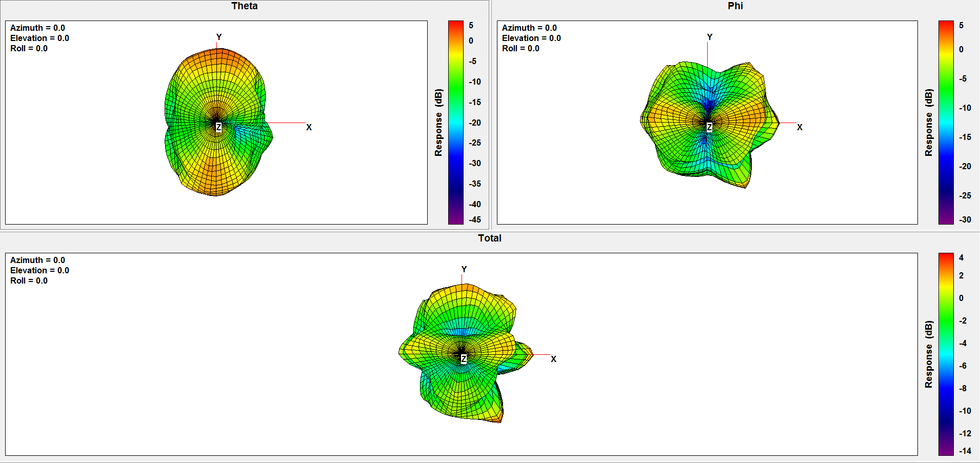The height and width of the screenshot is (463, 980).
Task: Click 'Response (dB)' label beside Theta scale
Action: click(x=438, y=123)
